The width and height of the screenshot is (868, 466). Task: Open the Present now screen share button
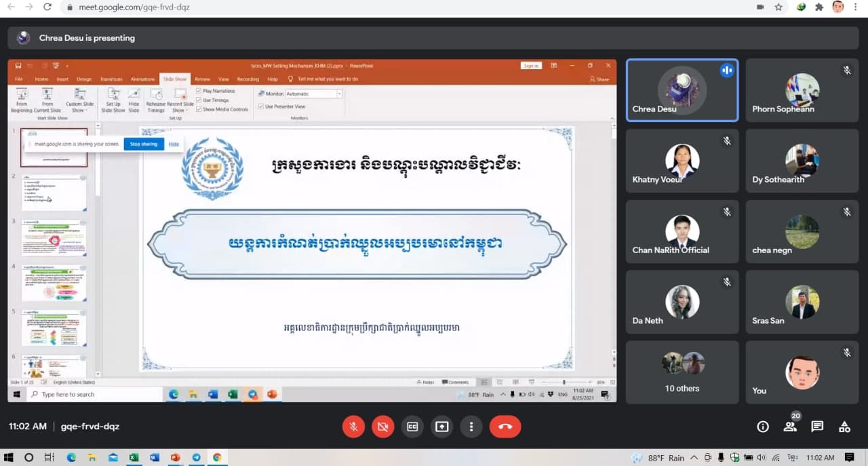pyautogui.click(x=442, y=427)
